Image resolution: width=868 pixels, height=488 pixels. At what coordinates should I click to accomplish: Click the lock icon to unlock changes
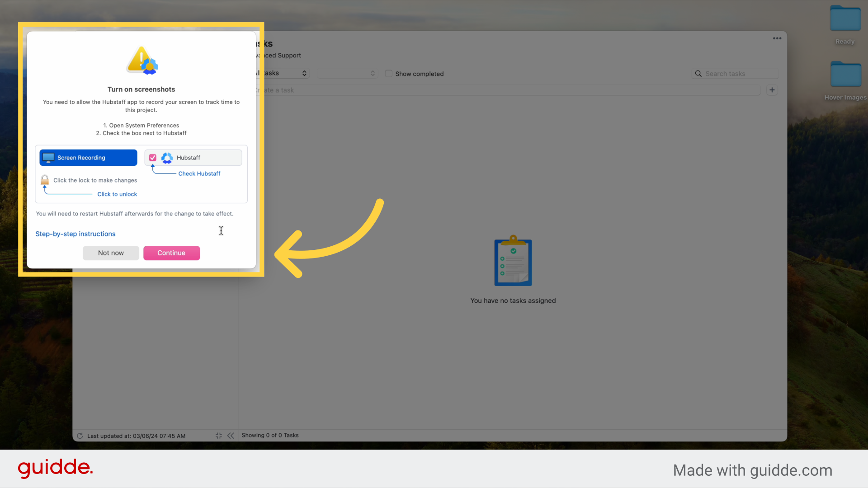pyautogui.click(x=45, y=180)
